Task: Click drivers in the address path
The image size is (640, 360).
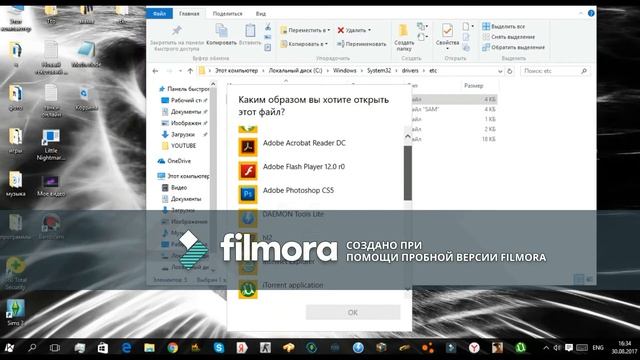Action: (410, 71)
